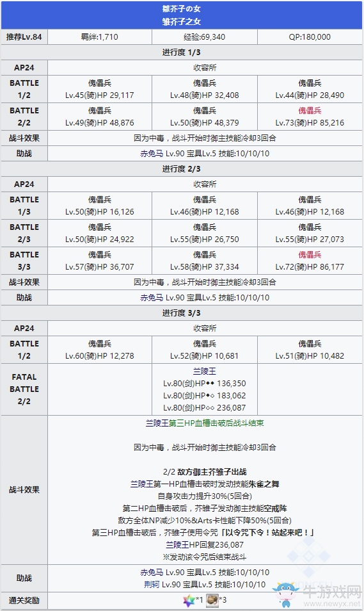The image size is (364, 611).
Task: Click the Lv.51(骑)HP 10,482 enemy cell
Action: pyautogui.click(x=310, y=350)
